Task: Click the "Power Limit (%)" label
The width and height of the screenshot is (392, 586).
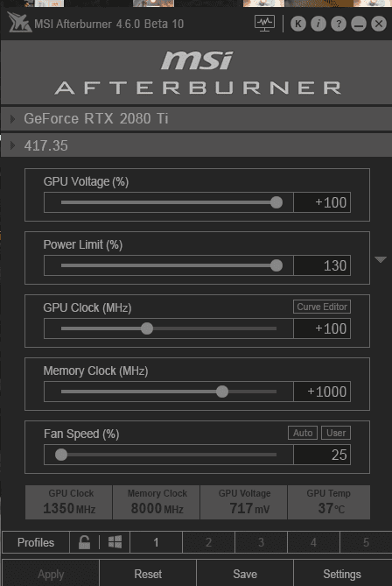Action: click(83, 244)
